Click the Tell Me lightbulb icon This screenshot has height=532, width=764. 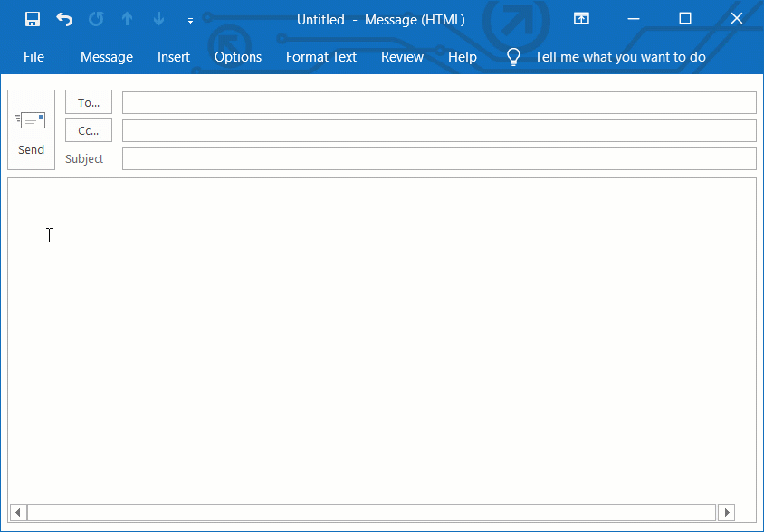512,56
